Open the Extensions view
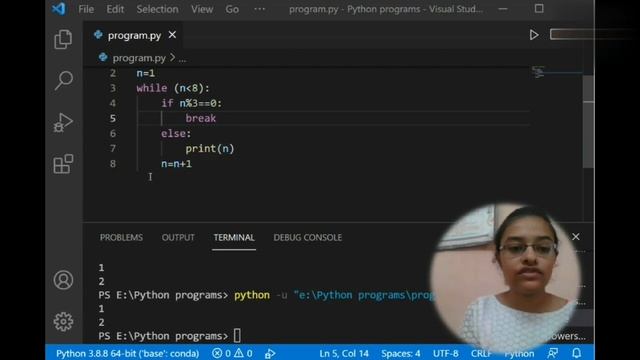 (x=63, y=164)
